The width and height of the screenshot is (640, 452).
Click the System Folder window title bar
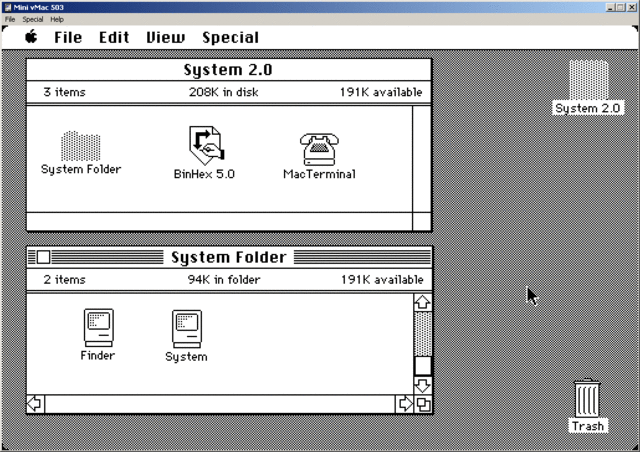click(x=229, y=257)
